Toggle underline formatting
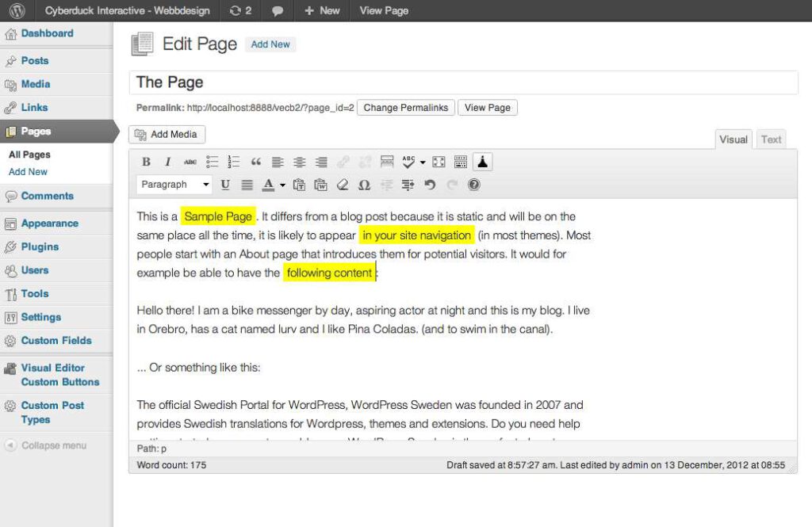Viewport: 812px width, 527px height. 225,185
